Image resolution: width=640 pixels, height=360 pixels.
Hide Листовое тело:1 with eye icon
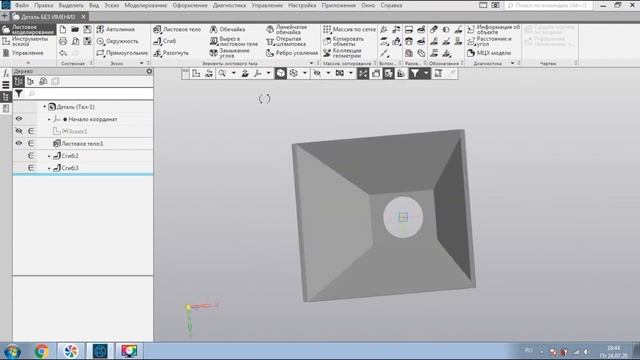[x=19, y=143]
